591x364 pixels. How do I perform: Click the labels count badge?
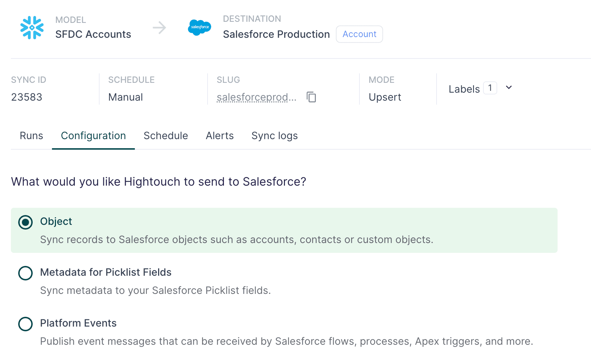click(x=490, y=88)
